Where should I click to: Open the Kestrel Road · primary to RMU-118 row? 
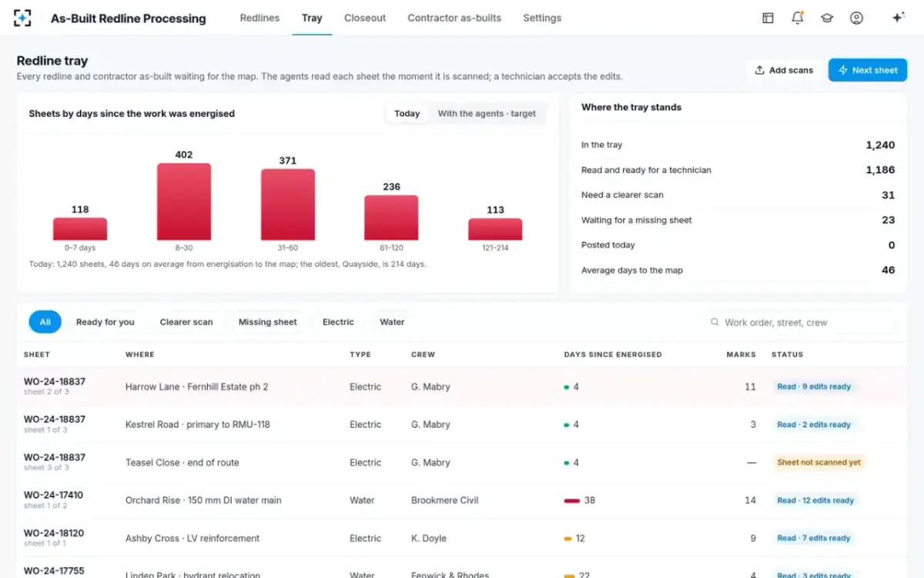pyautogui.click(x=462, y=425)
